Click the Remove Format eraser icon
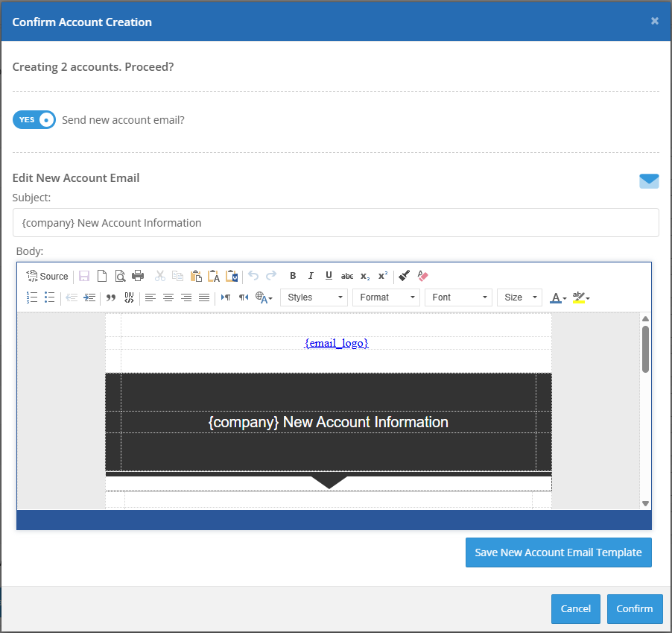The image size is (672, 633). tap(422, 276)
